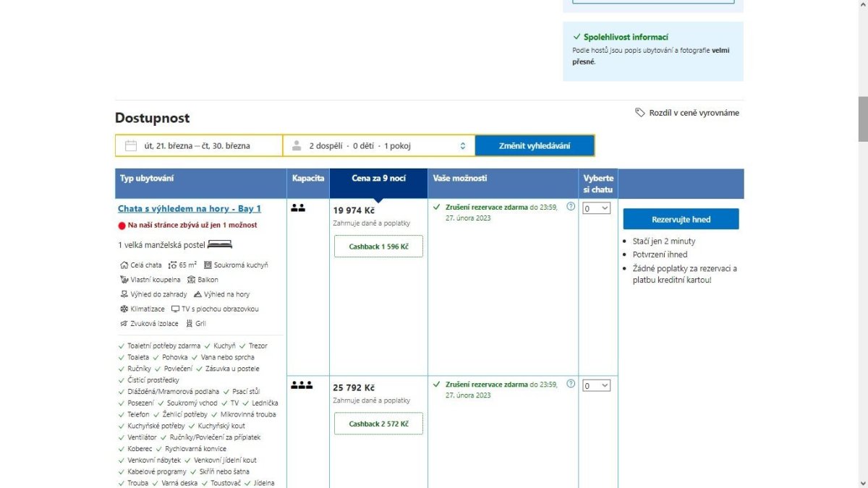Click the three-person capacity icon

click(301, 385)
